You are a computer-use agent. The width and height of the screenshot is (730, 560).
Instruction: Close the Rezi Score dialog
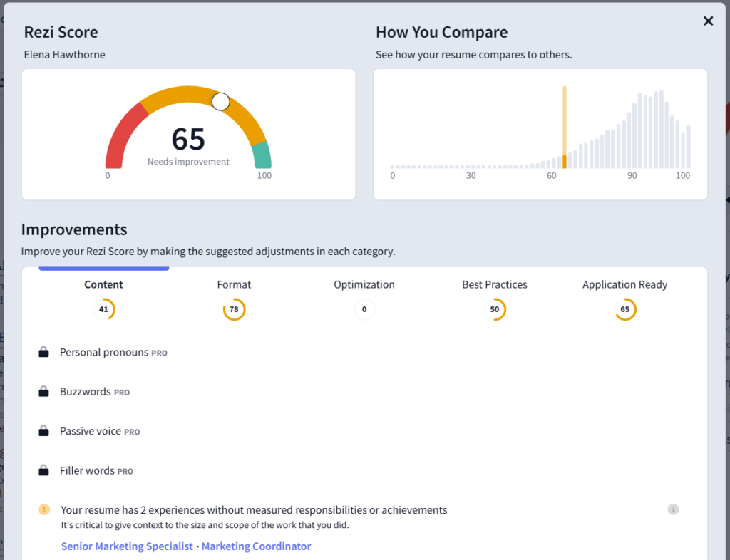click(708, 21)
